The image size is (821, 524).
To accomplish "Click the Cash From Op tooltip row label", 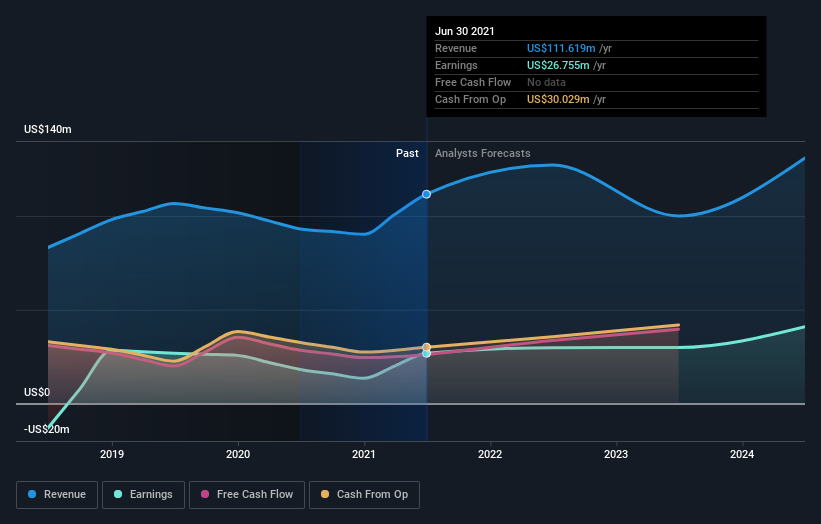I will (471, 99).
